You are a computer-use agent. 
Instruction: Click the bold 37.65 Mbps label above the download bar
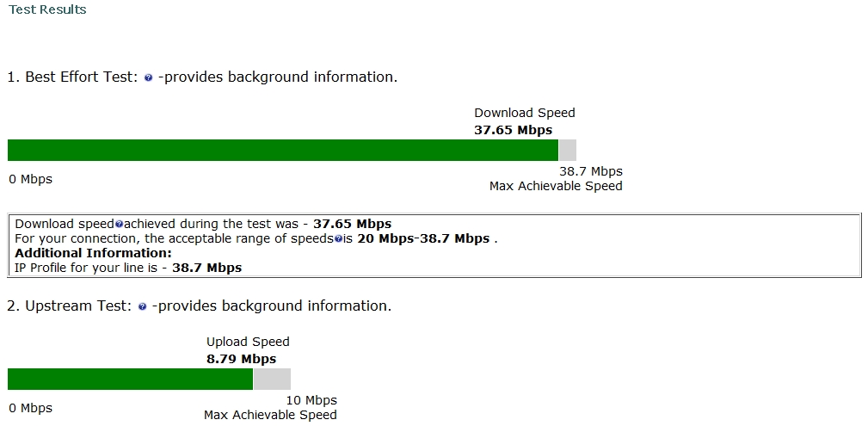(513, 130)
